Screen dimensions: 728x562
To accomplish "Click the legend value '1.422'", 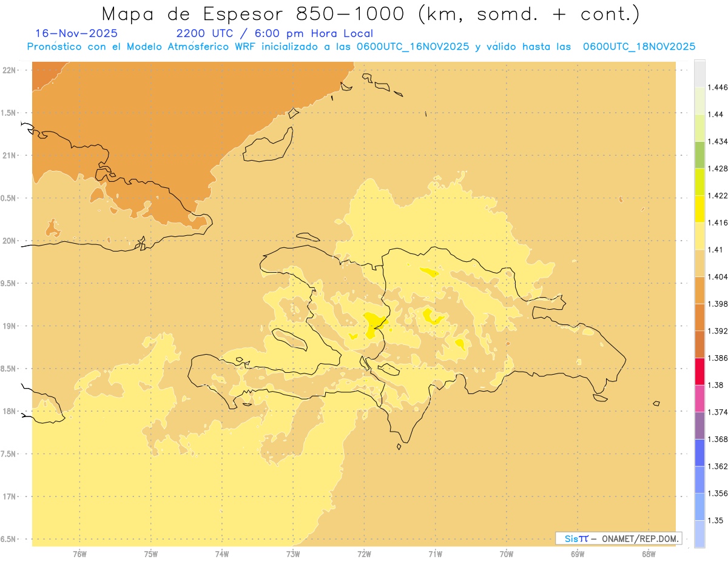I will pyautogui.click(x=718, y=196).
